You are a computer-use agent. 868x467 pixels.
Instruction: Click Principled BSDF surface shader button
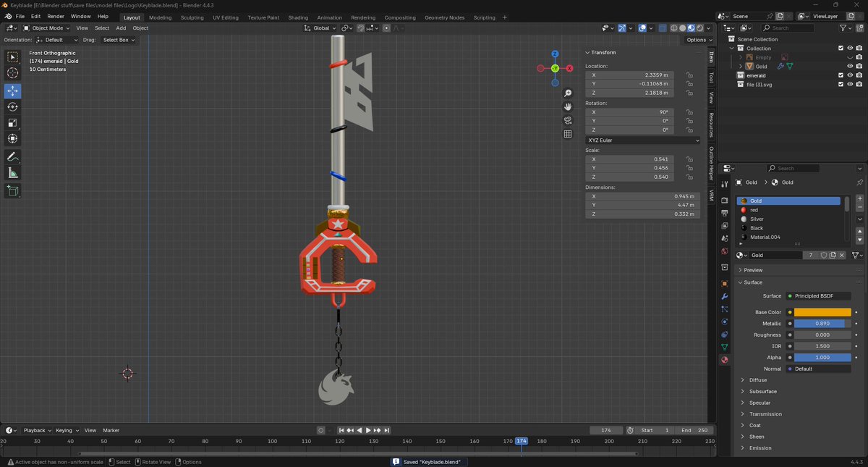[x=820, y=295]
